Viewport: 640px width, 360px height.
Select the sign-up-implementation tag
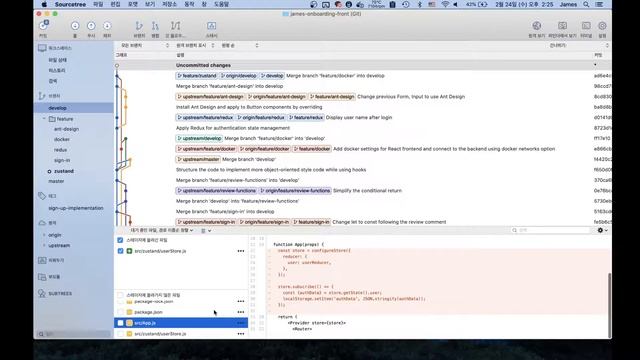coord(76,208)
